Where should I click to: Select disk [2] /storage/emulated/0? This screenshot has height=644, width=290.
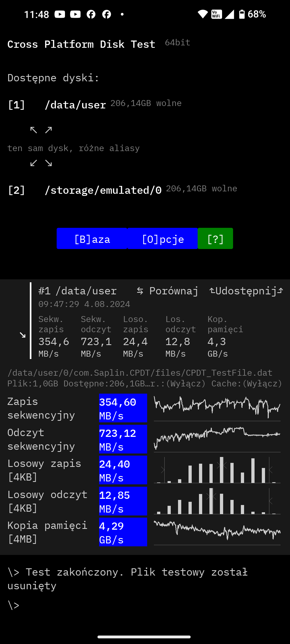coord(103,190)
